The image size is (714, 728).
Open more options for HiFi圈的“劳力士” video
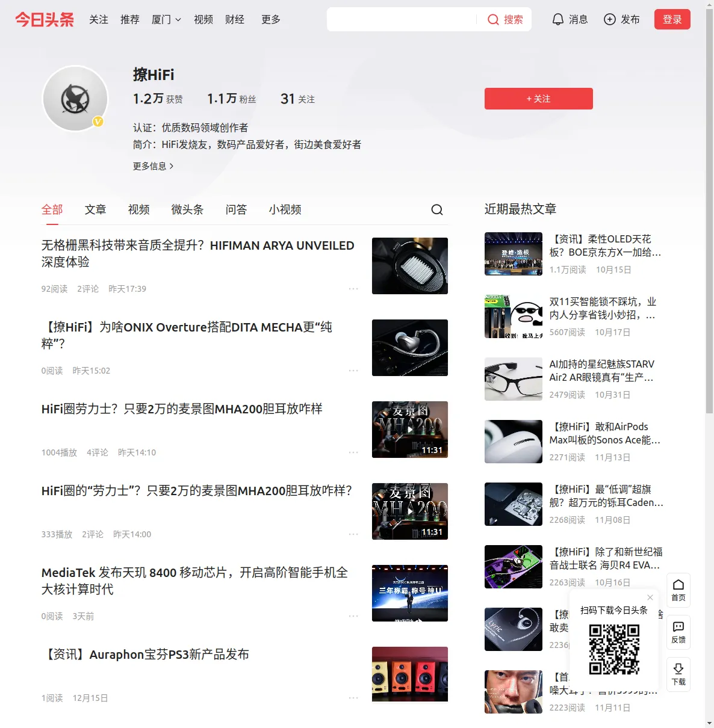353,534
